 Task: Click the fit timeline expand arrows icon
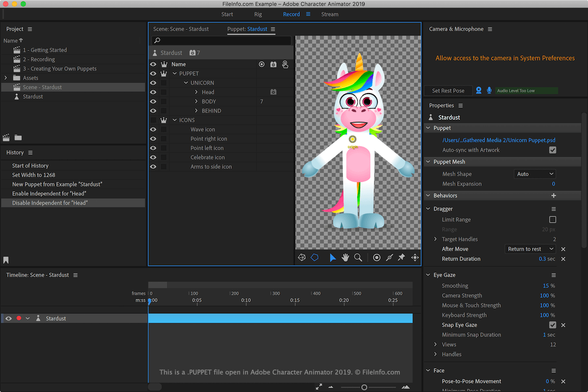[319, 387]
